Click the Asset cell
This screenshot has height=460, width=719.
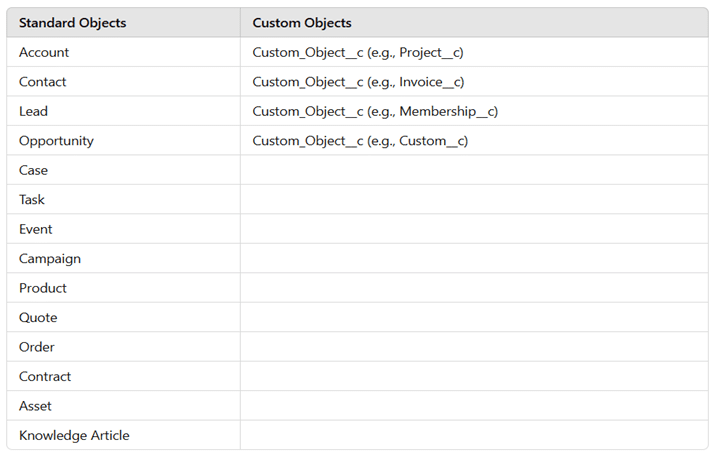tap(35, 406)
